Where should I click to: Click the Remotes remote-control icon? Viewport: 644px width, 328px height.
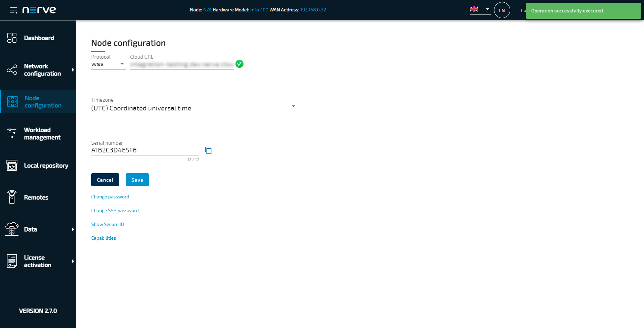(x=12, y=197)
